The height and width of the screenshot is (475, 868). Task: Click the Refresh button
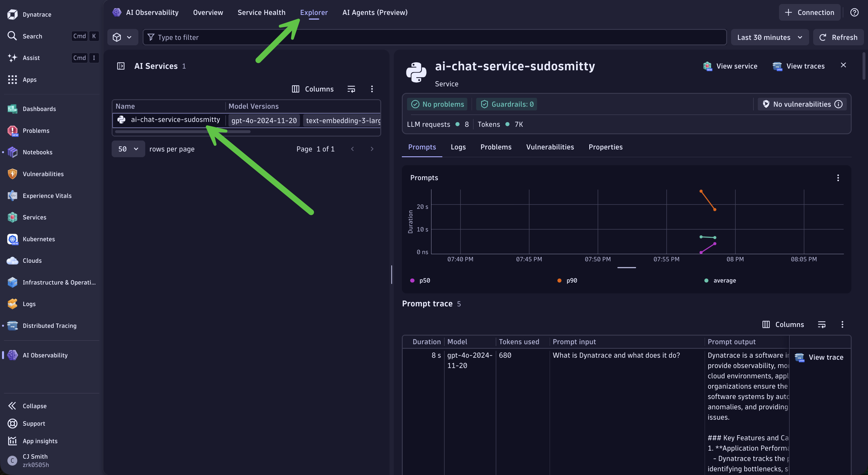[838, 37]
